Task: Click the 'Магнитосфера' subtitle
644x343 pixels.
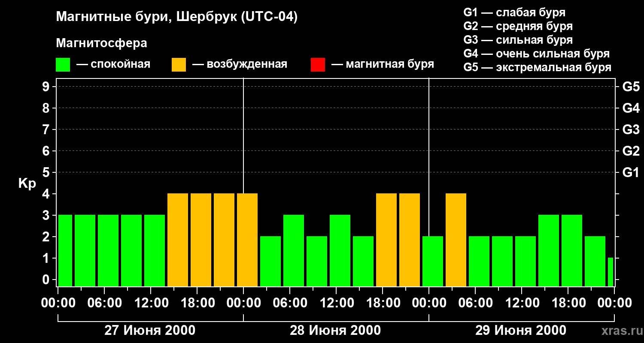Action: coord(101,43)
